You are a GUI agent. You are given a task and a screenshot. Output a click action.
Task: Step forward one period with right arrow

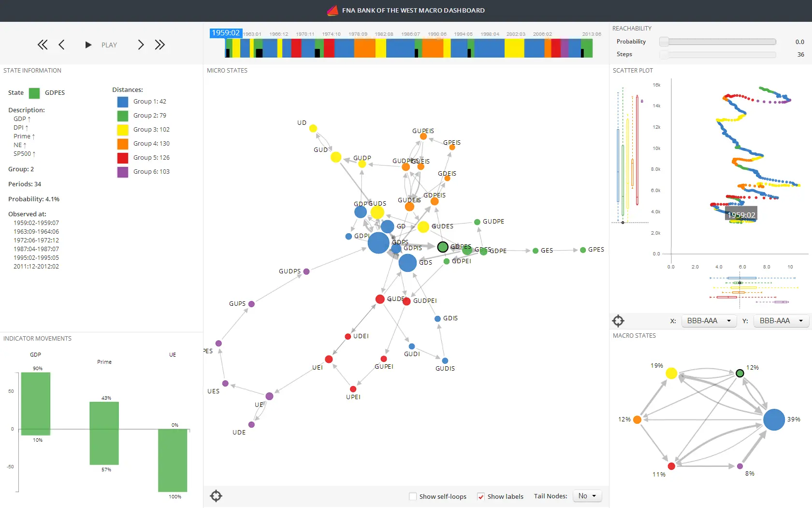(141, 45)
